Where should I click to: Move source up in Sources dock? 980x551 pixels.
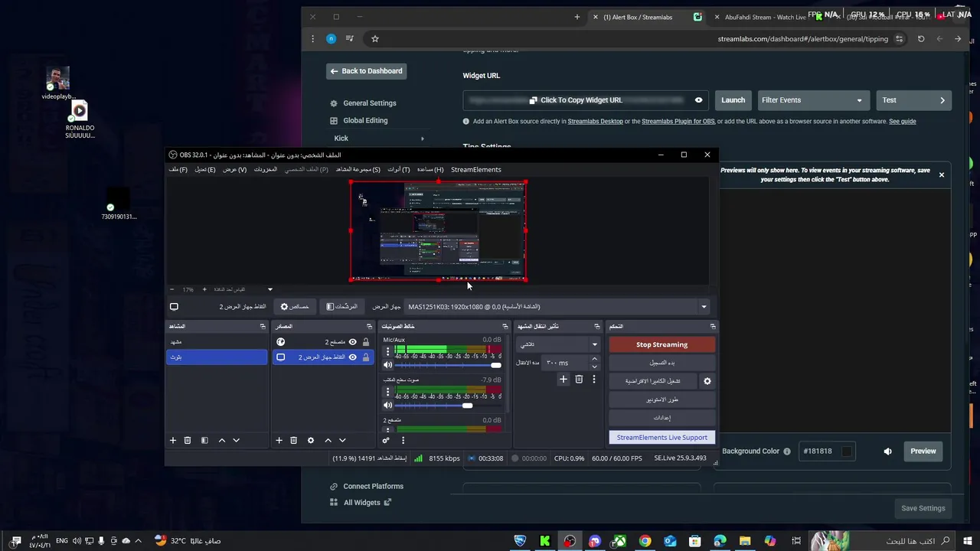[x=328, y=440]
